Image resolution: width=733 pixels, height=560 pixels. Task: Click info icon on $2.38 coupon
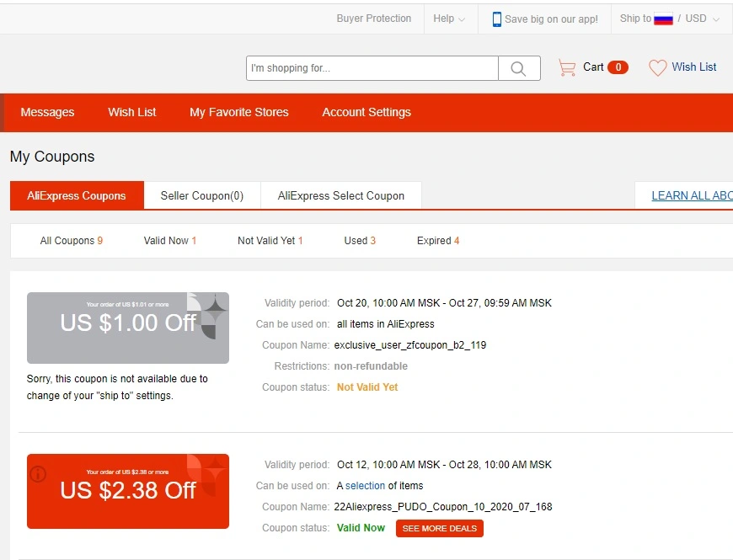coord(38,474)
